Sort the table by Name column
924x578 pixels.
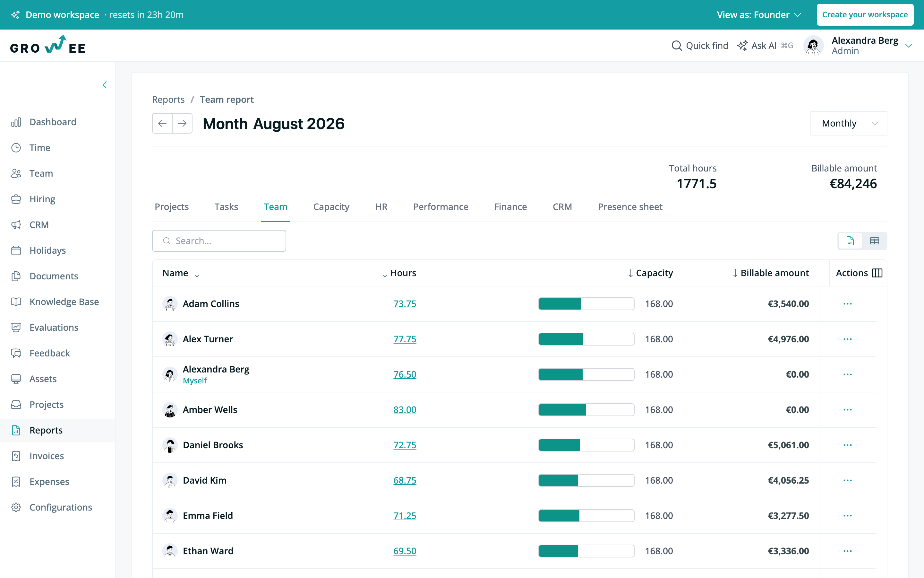(181, 273)
